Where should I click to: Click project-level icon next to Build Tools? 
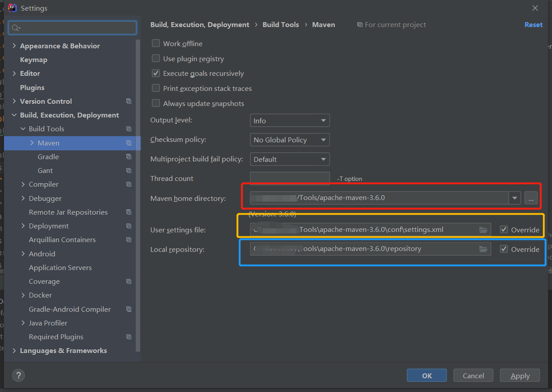129,129
